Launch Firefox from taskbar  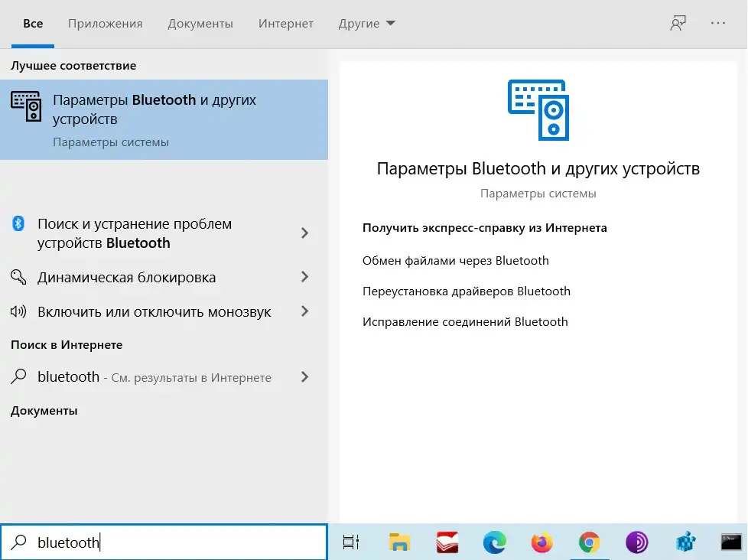click(542, 542)
